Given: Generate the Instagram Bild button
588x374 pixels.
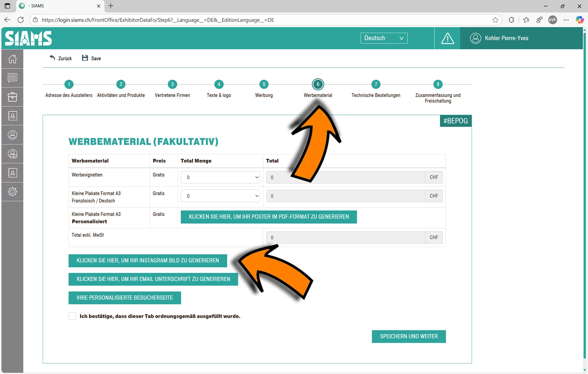Looking at the screenshot, I should [148, 261].
